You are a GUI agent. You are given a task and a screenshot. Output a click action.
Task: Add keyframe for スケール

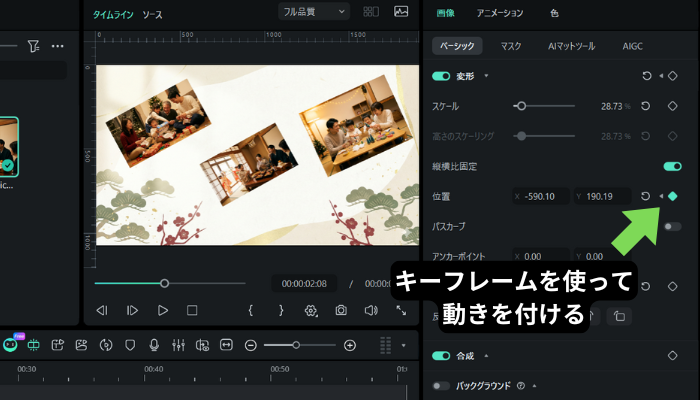[673, 106]
